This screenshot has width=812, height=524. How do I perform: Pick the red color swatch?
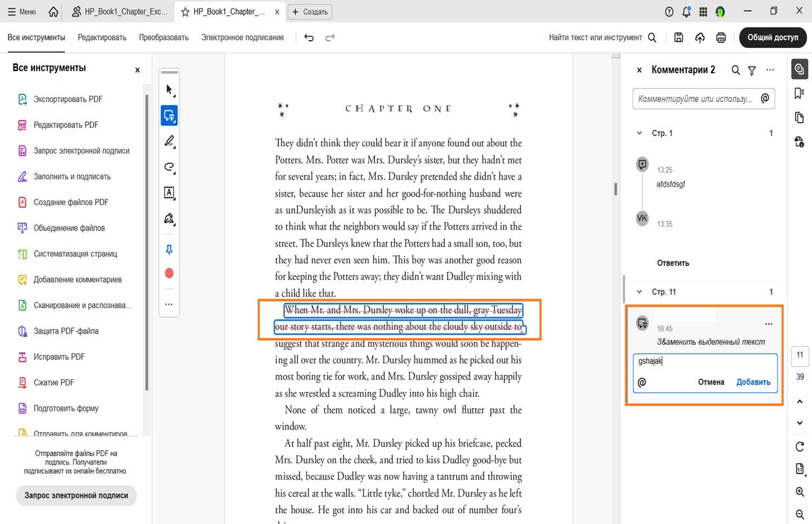coord(169,273)
